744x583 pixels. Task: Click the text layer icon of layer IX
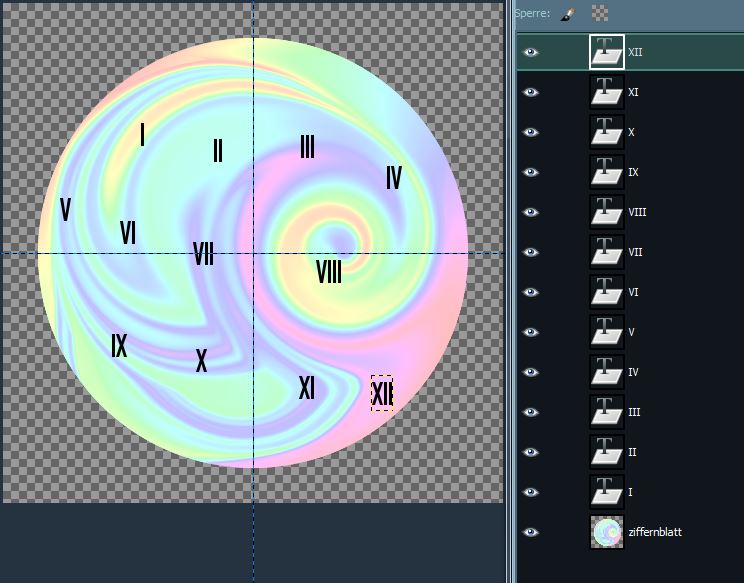click(x=607, y=172)
